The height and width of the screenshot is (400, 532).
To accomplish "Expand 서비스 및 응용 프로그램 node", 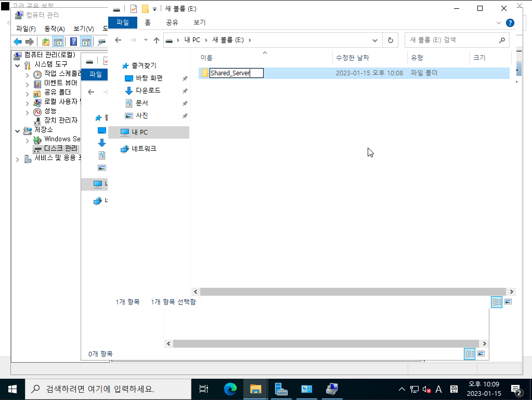I will [18, 159].
